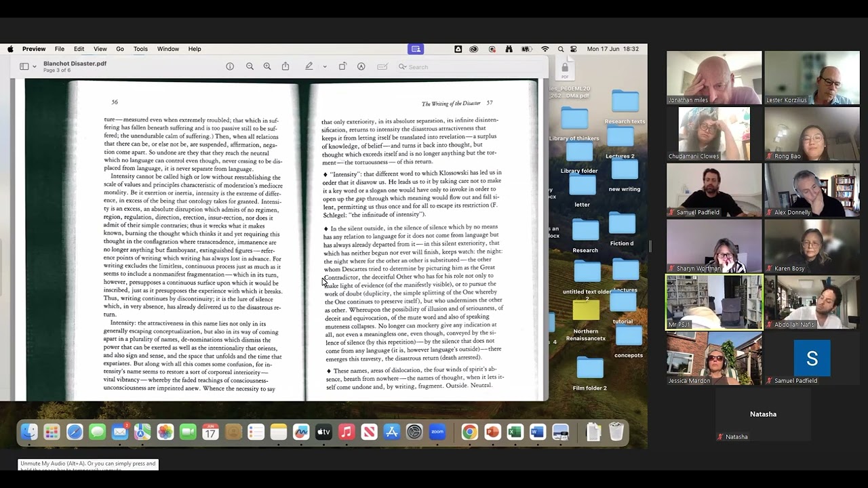Show the document Inspector info icon
This screenshot has width=868, height=488.
230,66
